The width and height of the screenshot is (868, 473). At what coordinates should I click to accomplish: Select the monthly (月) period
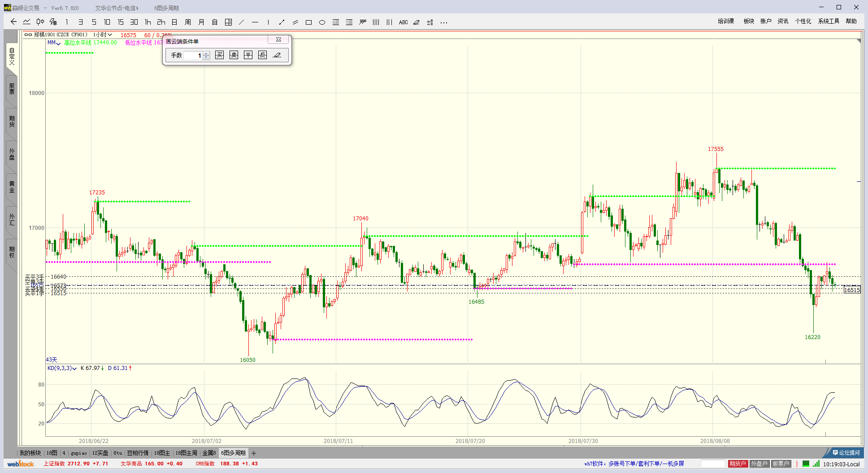click(x=201, y=21)
